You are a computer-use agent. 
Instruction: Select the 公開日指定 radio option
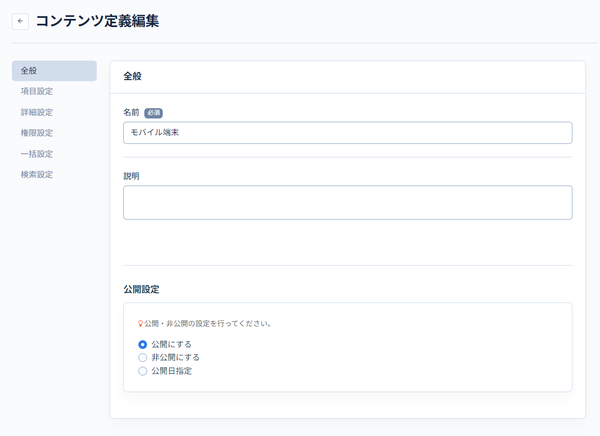tap(142, 371)
